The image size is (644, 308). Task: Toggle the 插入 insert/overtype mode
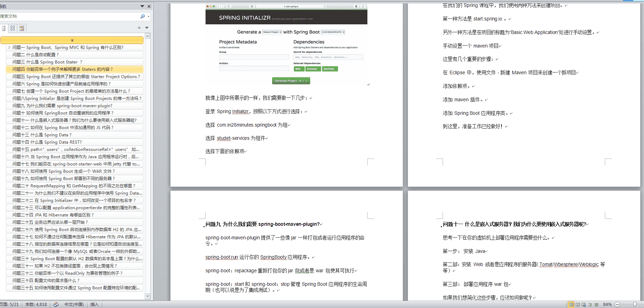95,305
